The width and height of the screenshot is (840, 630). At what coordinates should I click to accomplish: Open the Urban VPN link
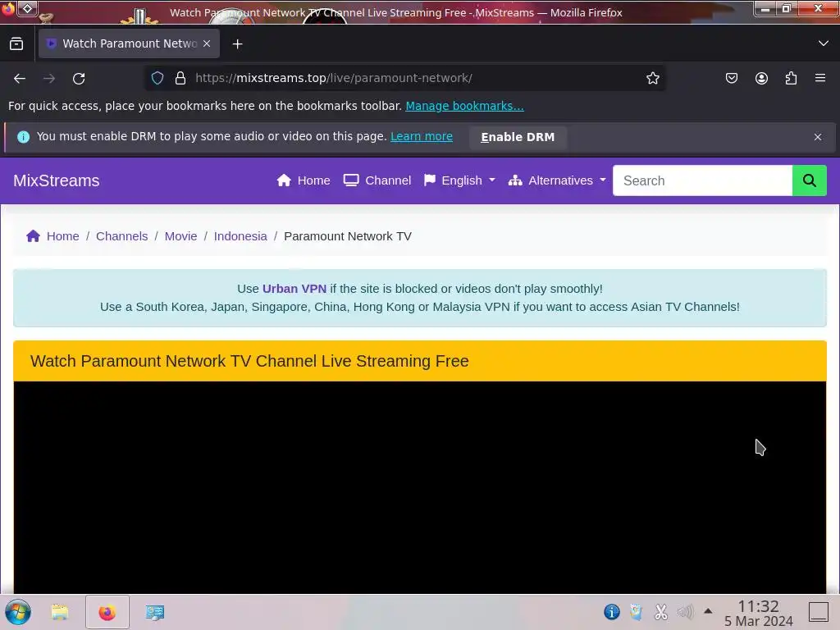pyautogui.click(x=294, y=289)
